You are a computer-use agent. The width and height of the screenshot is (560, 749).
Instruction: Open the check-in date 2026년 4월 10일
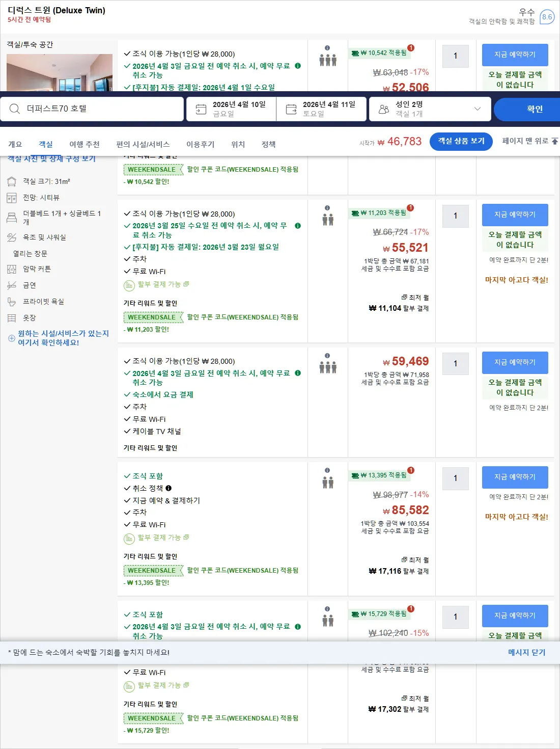(x=232, y=109)
